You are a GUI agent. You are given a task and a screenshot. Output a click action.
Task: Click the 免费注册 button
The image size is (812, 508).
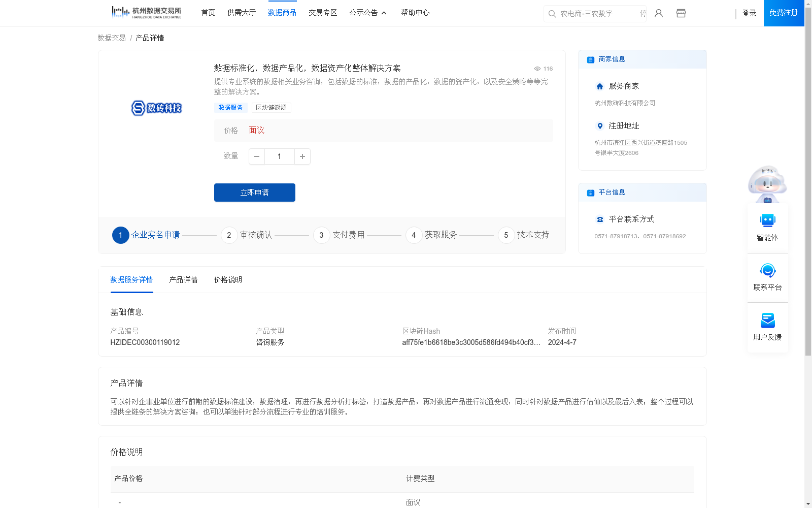(784, 13)
